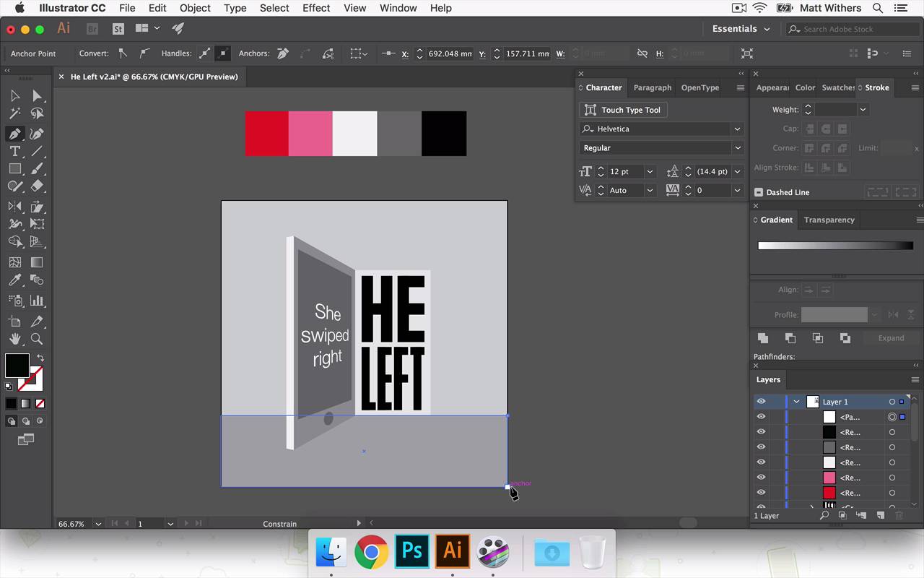Choose the Eraser tool

pyautogui.click(x=37, y=186)
